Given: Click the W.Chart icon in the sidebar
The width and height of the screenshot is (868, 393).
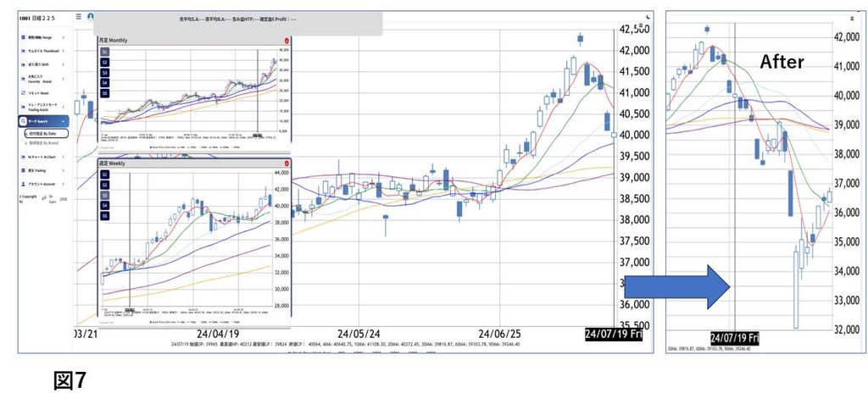Looking at the screenshot, I should click(23, 157).
